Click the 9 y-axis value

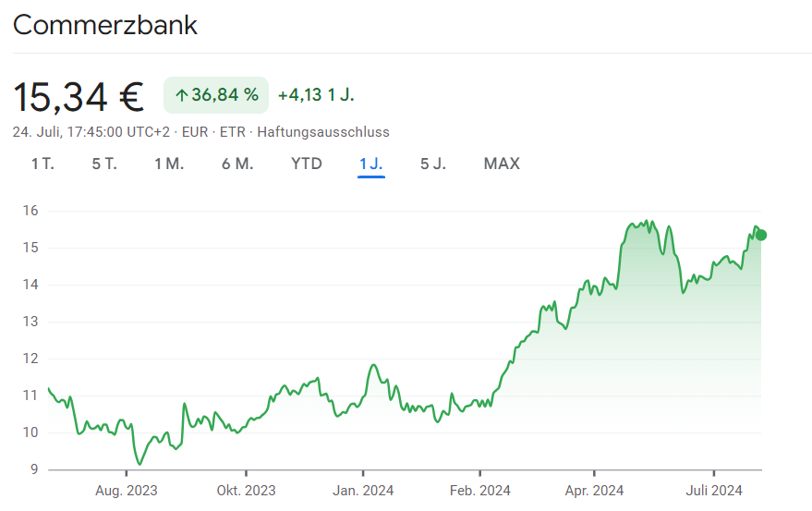click(x=33, y=469)
